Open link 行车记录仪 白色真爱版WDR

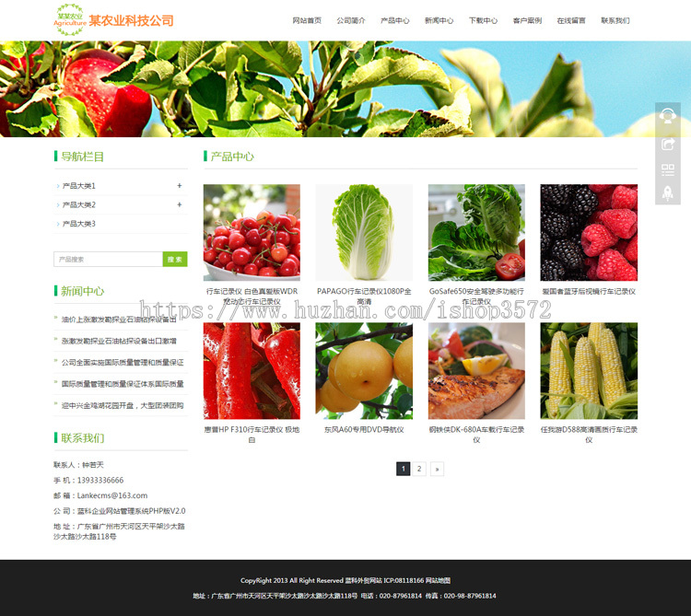coord(252,296)
